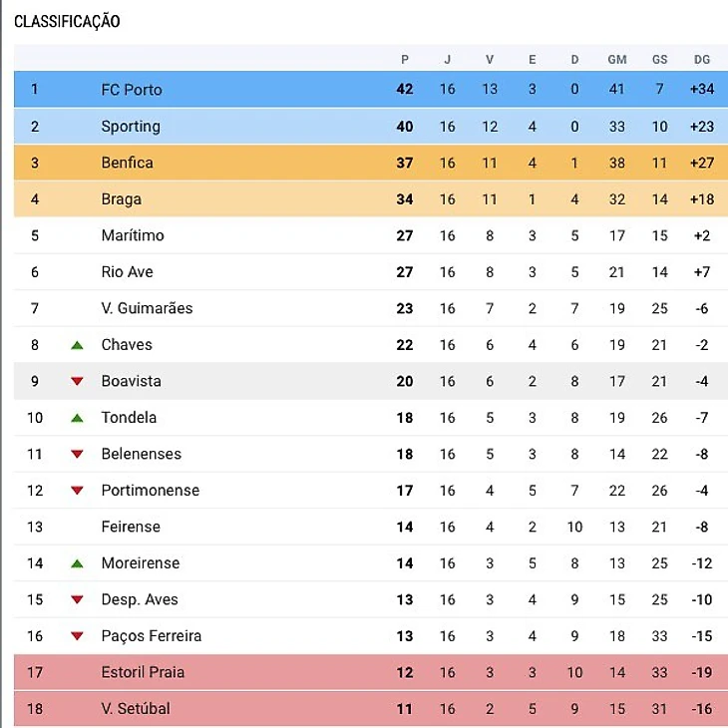The image size is (728, 728).
Task: Open the V. Setúbal team link
Action: pyautogui.click(x=136, y=709)
